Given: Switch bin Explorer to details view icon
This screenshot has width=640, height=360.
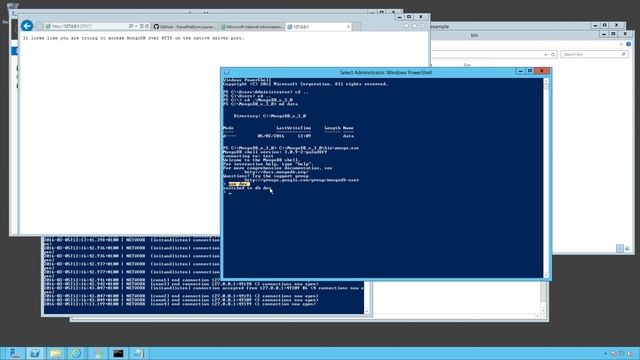Looking at the screenshot, I should pos(620,248).
